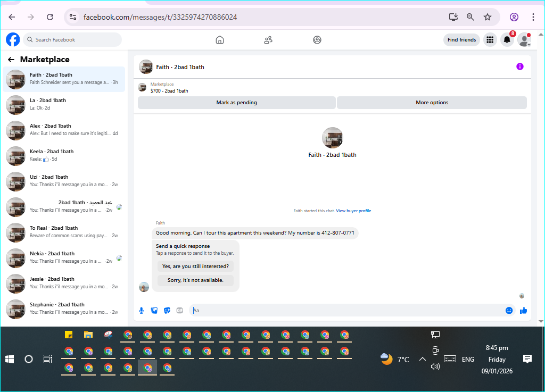Open Chrome profile icon
Screen dimensions: 545x392
pos(514,17)
